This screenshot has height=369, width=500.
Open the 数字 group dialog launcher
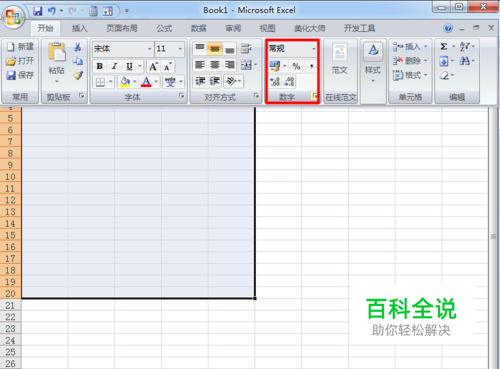(x=314, y=96)
